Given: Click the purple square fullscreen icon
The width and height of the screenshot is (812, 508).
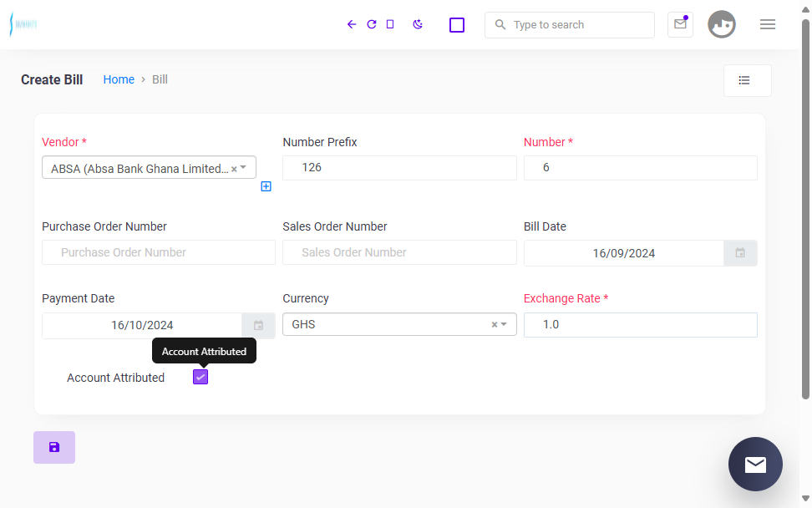Looking at the screenshot, I should pyautogui.click(x=457, y=25).
